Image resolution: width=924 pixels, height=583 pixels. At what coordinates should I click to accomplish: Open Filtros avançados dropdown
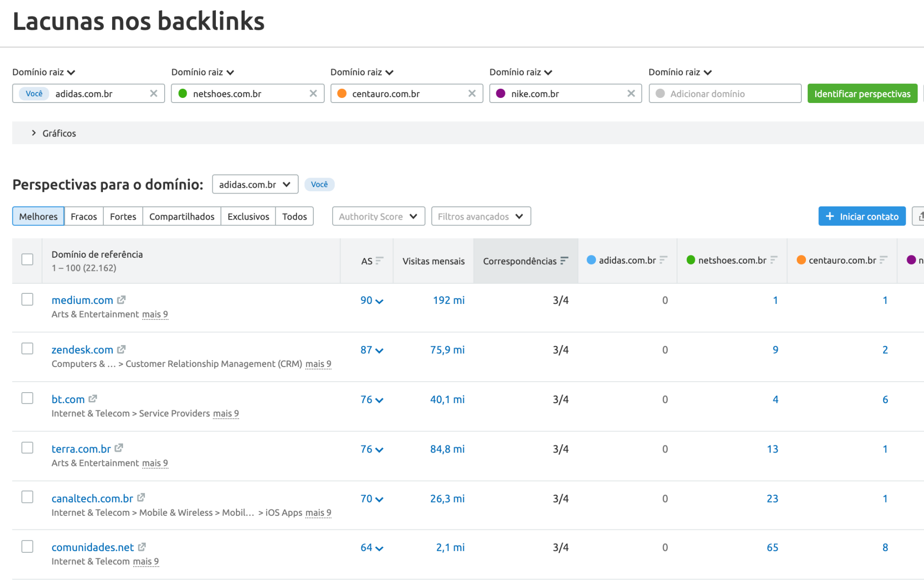[481, 216]
